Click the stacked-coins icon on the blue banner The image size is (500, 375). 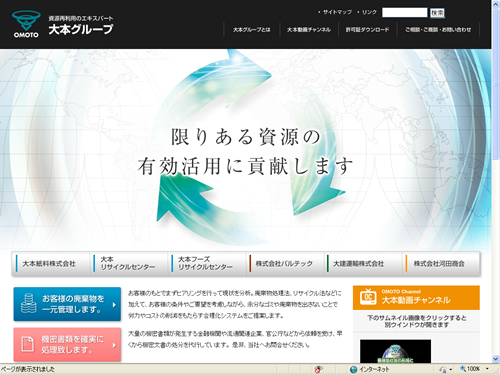[29, 303]
